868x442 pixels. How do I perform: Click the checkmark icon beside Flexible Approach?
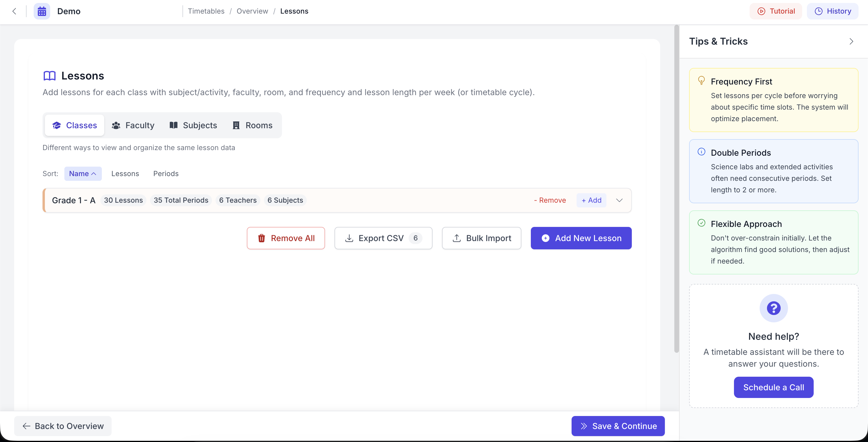pyautogui.click(x=701, y=223)
